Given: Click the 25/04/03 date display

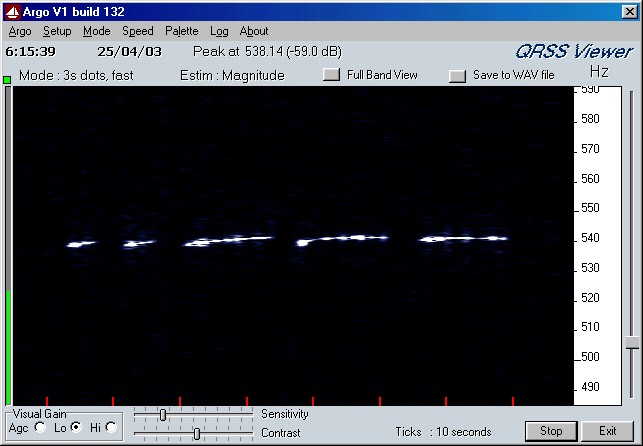Looking at the screenshot, I should pyautogui.click(x=130, y=52).
